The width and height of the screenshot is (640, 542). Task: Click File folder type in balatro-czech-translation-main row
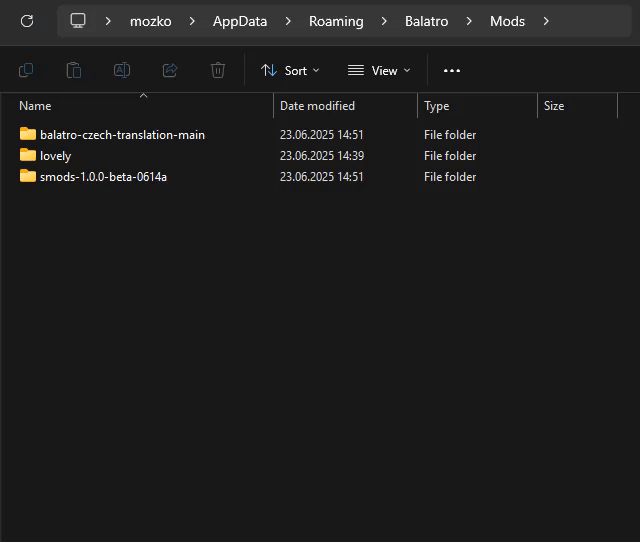coord(450,135)
